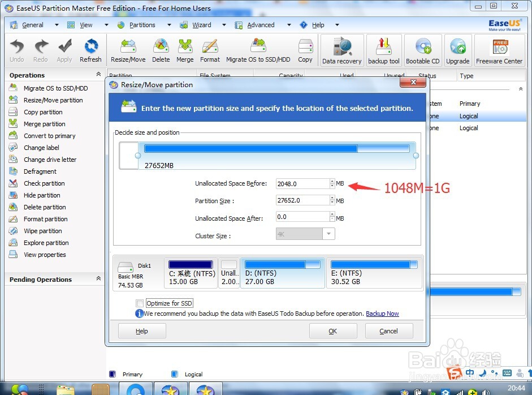The height and width of the screenshot is (395, 532).
Task: Click the Undo toolbar icon
Action: coord(16,50)
